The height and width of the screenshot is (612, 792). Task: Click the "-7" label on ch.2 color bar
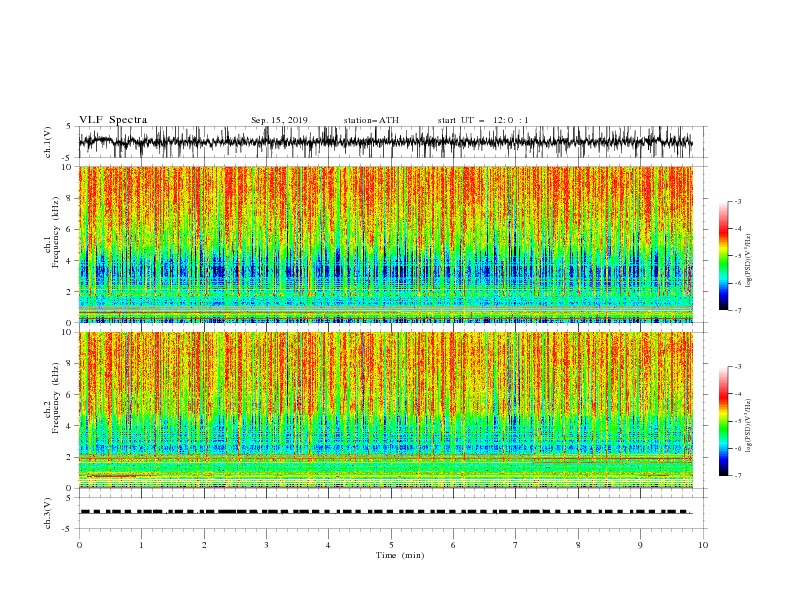[737, 476]
